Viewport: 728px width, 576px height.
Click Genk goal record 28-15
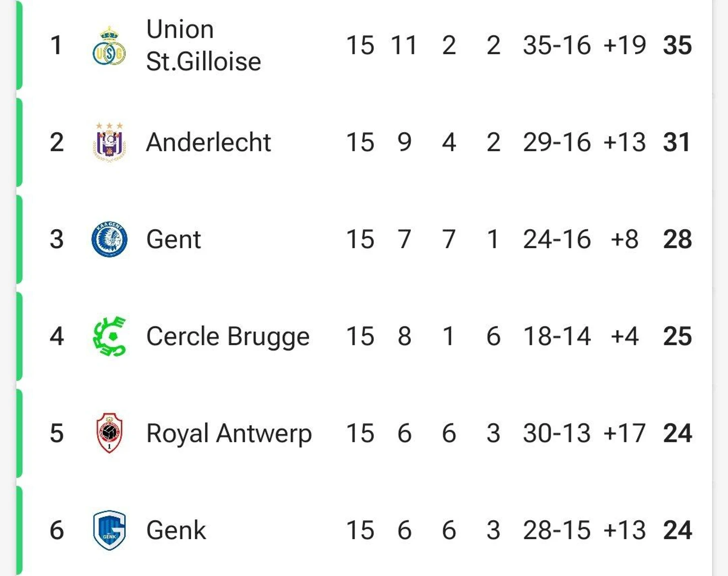pyautogui.click(x=557, y=530)
